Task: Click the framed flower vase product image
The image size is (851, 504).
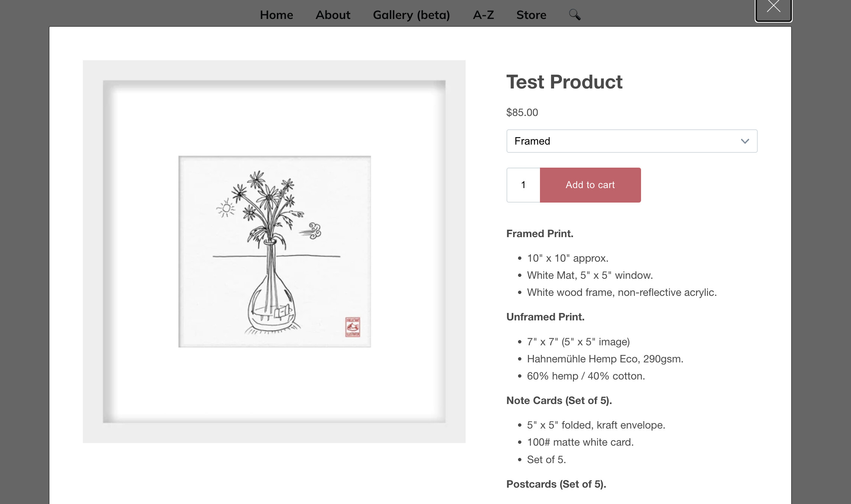Action: pyautogui.click(x=274, y=252)
